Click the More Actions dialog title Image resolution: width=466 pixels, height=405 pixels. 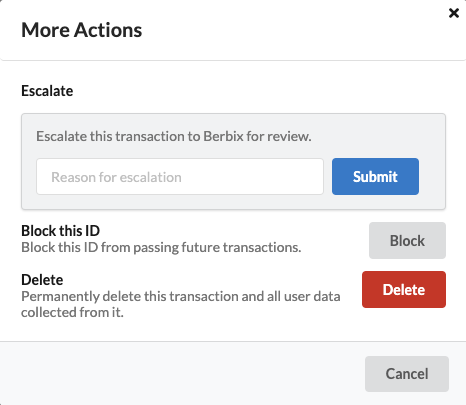tap(82, 30)
